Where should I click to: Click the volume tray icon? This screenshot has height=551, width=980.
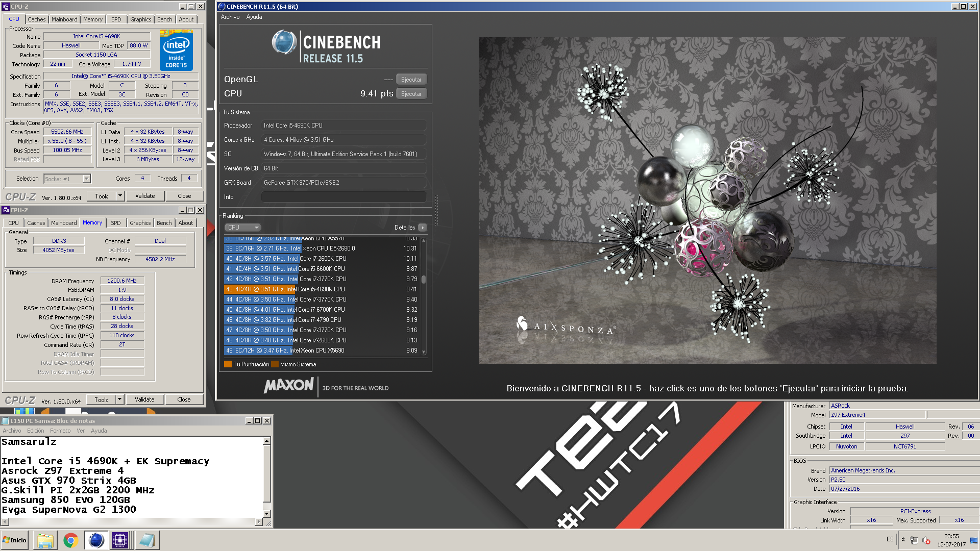(926, 540)
